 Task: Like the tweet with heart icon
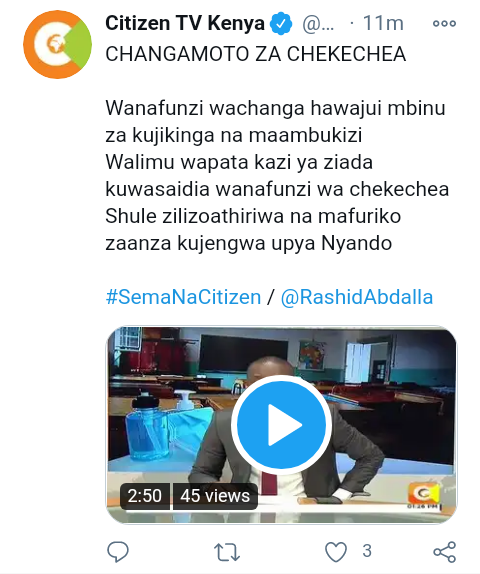pos(336,552)
